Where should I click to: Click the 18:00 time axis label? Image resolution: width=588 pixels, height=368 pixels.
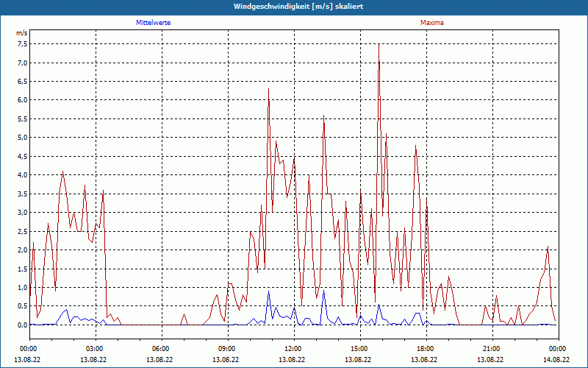(426, 349)
